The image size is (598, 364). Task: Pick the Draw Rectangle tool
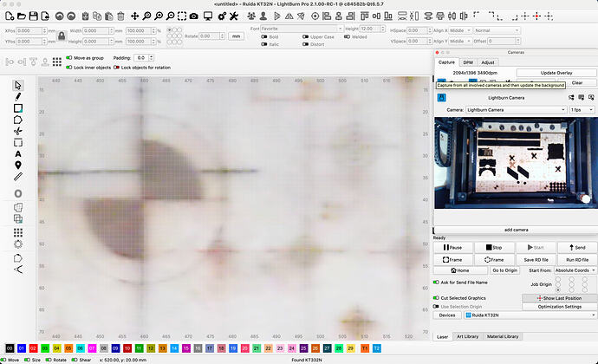(x=18, y=108)
